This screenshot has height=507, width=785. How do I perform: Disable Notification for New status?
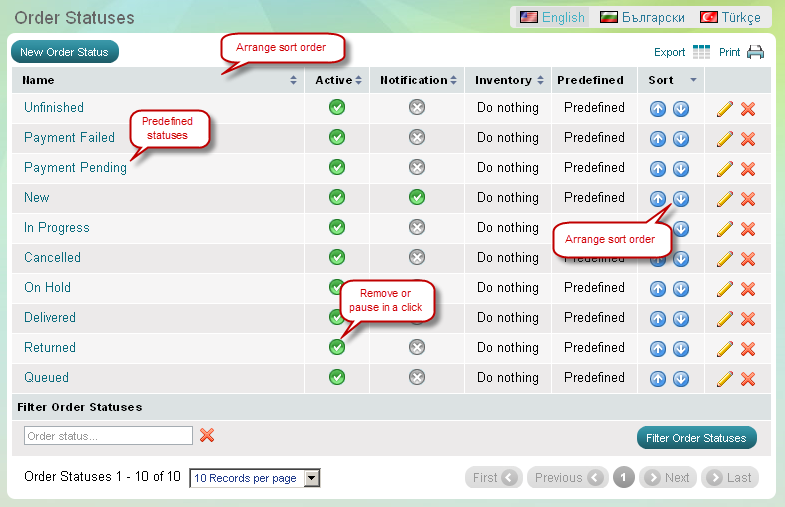[x=417, y=198]
